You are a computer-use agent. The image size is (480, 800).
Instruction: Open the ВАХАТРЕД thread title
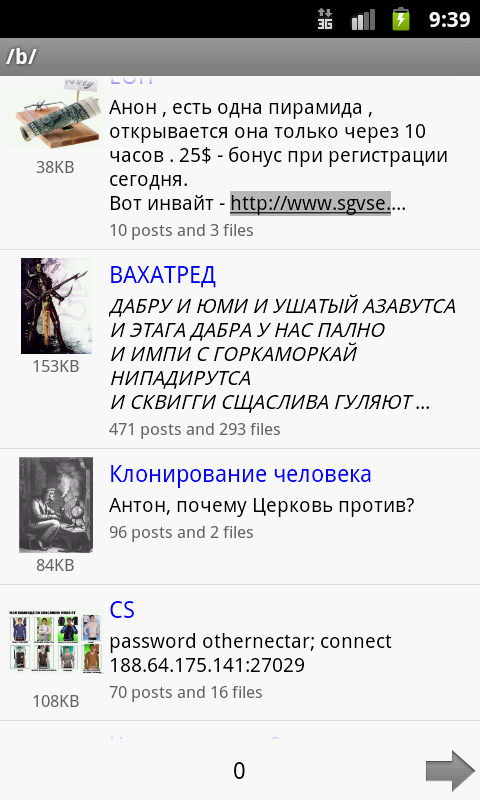point(163,276)
